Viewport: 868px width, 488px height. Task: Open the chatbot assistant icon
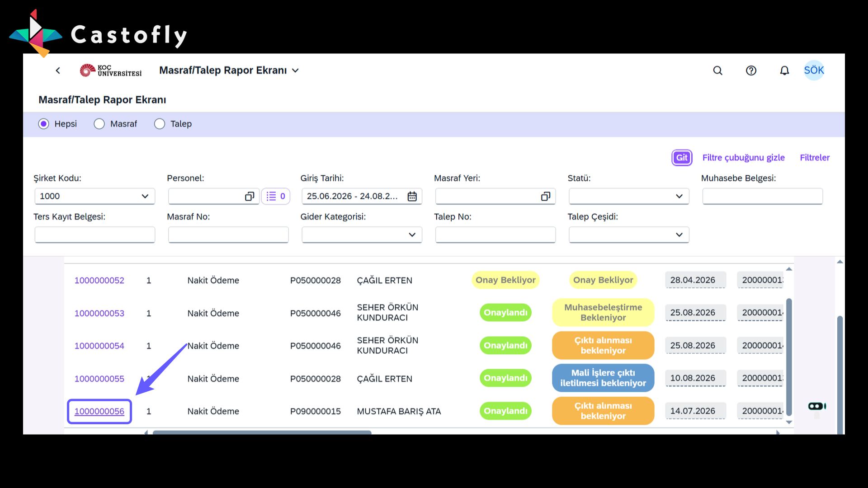(816, 406)
